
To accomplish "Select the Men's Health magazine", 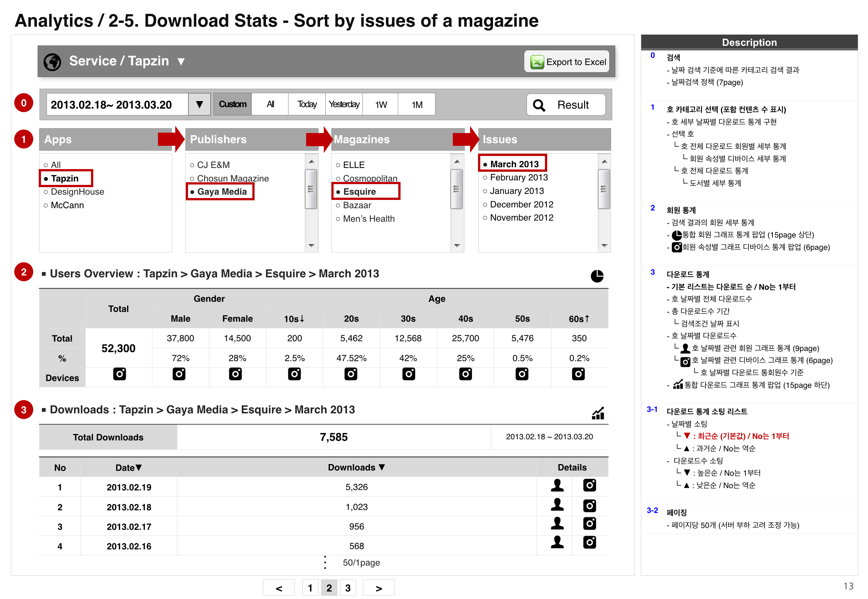I will [365, 219].
